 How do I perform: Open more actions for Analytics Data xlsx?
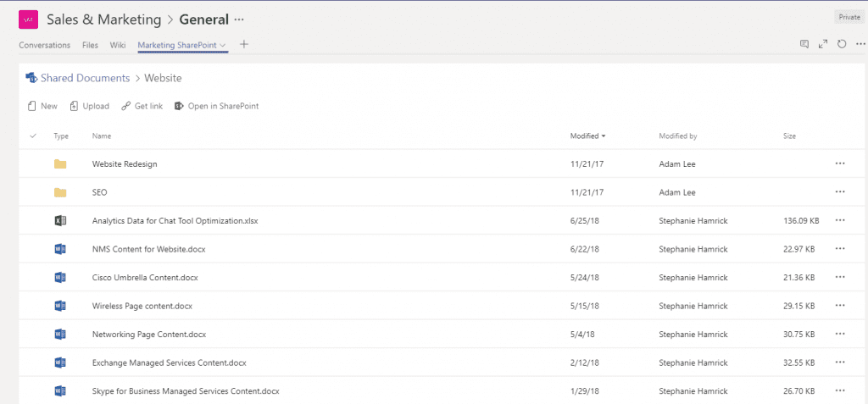(x=840, y=220)
